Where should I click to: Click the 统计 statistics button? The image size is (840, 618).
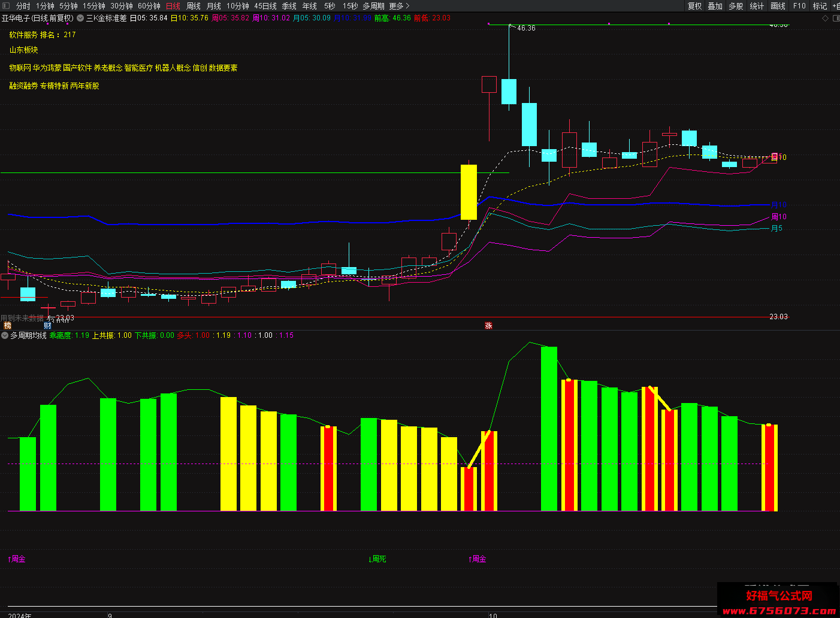[x=757, y=6]
